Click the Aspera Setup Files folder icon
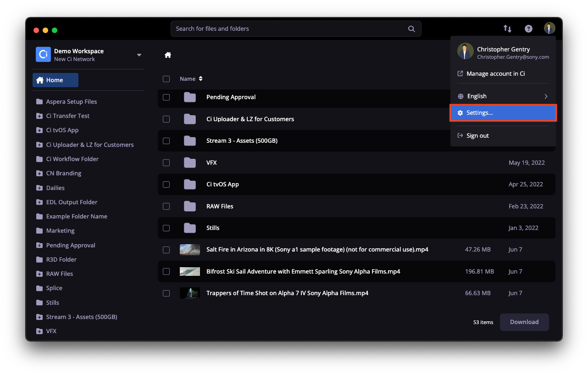Image resolution: width=588 pixels, height=375 pixels. click(x=39, y=101)
